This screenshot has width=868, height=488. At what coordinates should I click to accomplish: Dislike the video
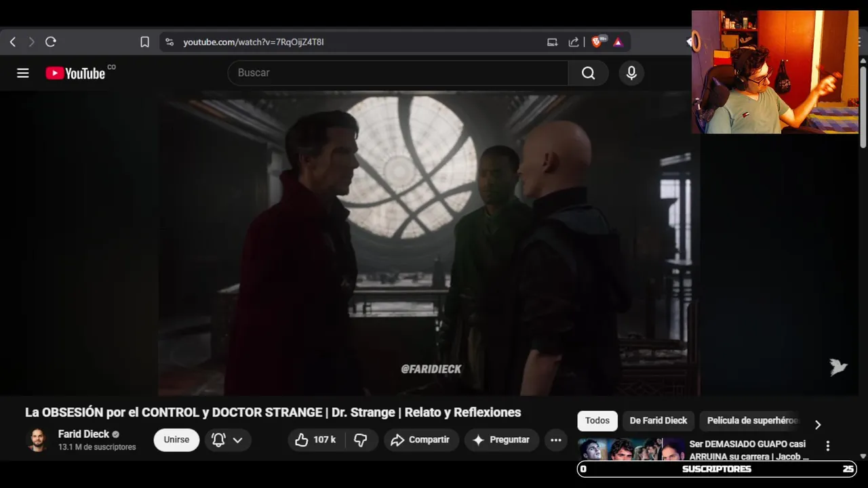361,440
